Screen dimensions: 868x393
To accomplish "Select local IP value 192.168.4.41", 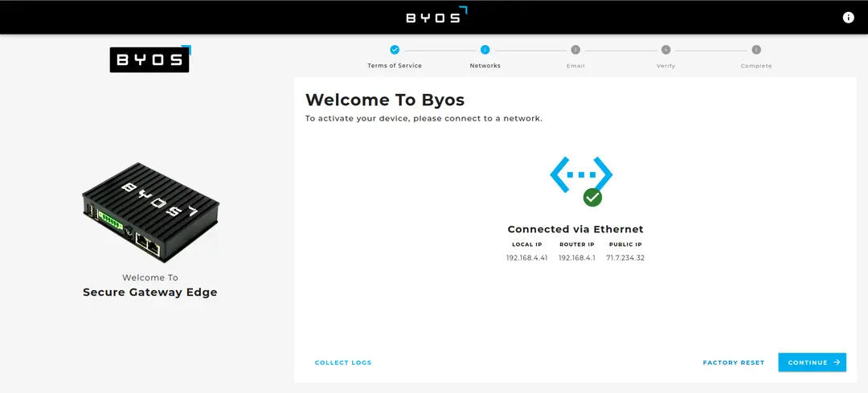I will click(527, 258).
